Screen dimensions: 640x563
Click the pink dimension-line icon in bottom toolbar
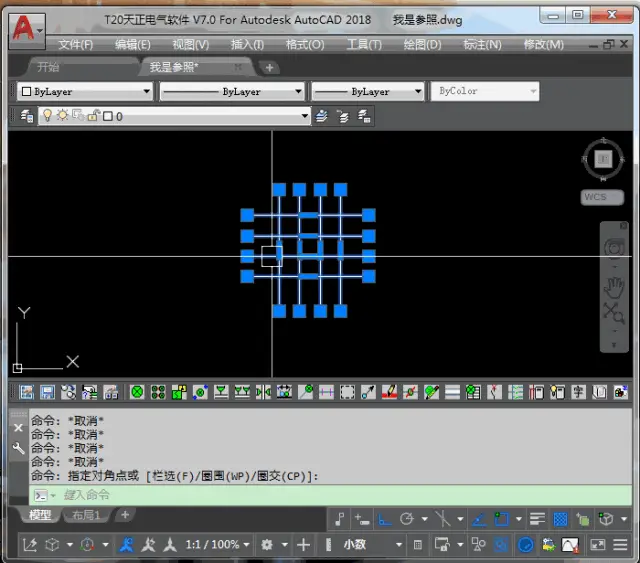[326, 392]
